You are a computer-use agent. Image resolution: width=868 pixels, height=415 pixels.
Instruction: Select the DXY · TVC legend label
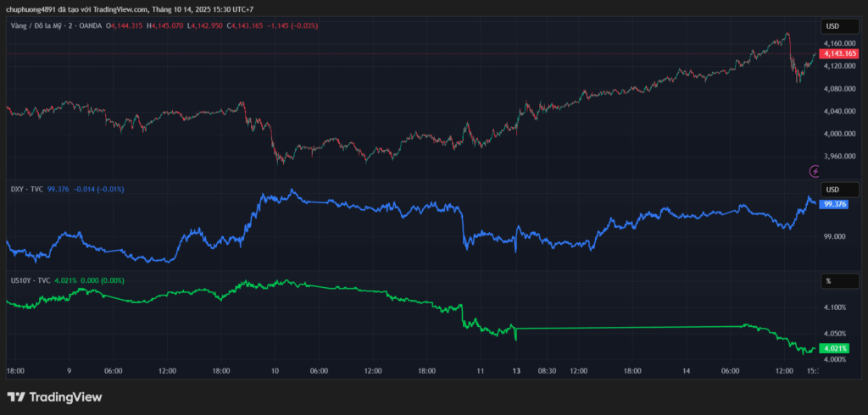25,189
